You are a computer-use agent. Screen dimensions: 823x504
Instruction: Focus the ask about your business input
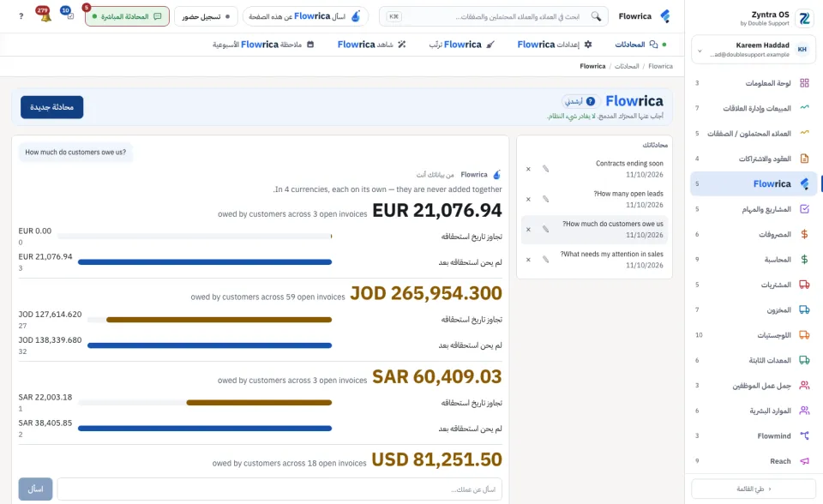[x=279, y=489]
